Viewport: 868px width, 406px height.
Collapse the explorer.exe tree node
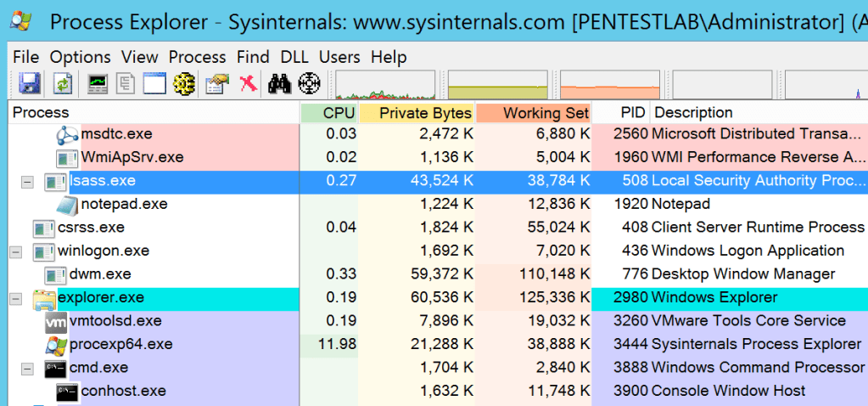tap(15, 299)
